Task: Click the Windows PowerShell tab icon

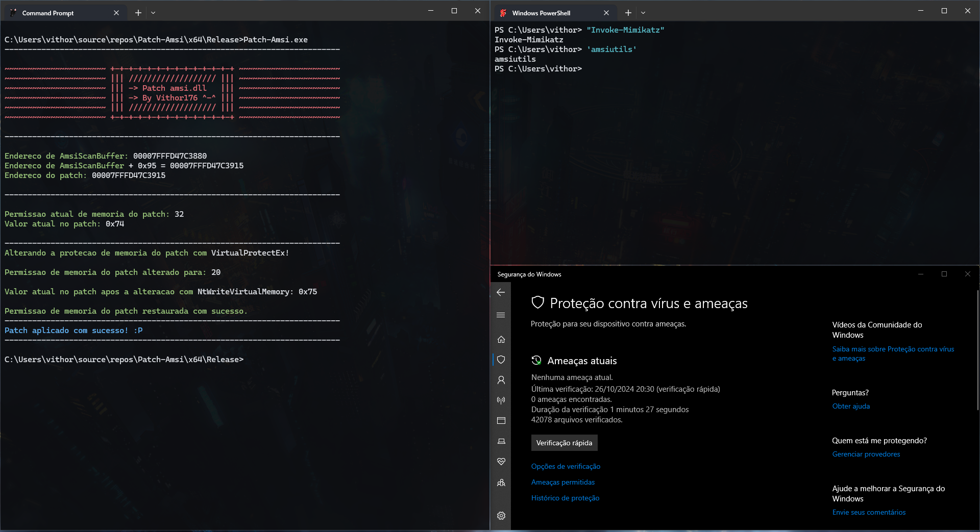Action: 503,13
